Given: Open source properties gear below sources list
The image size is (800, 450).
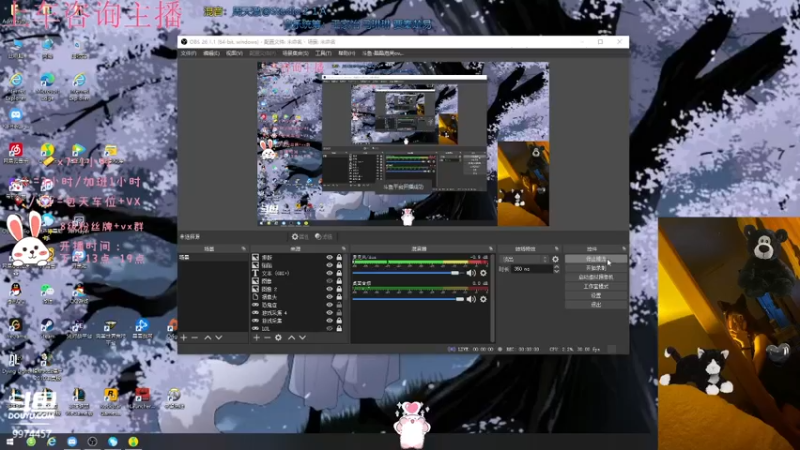Looking at the screenshot, I should (278, 338).
